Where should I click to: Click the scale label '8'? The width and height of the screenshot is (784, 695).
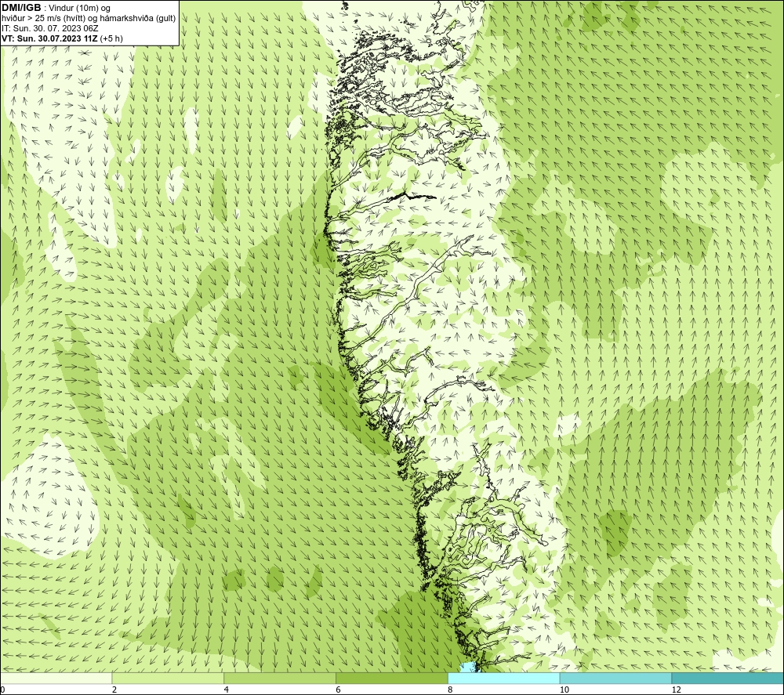point(451,690)
